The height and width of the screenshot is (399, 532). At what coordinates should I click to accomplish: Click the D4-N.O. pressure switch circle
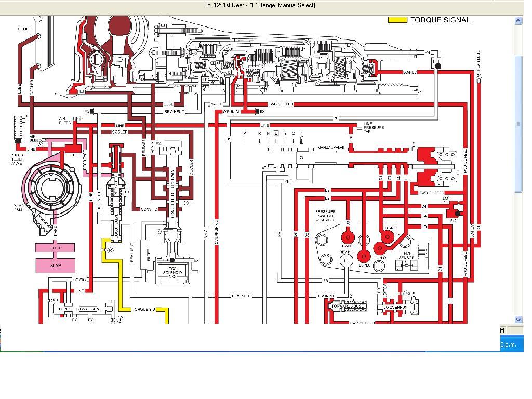pyautogui.click(x=386, y=236)
